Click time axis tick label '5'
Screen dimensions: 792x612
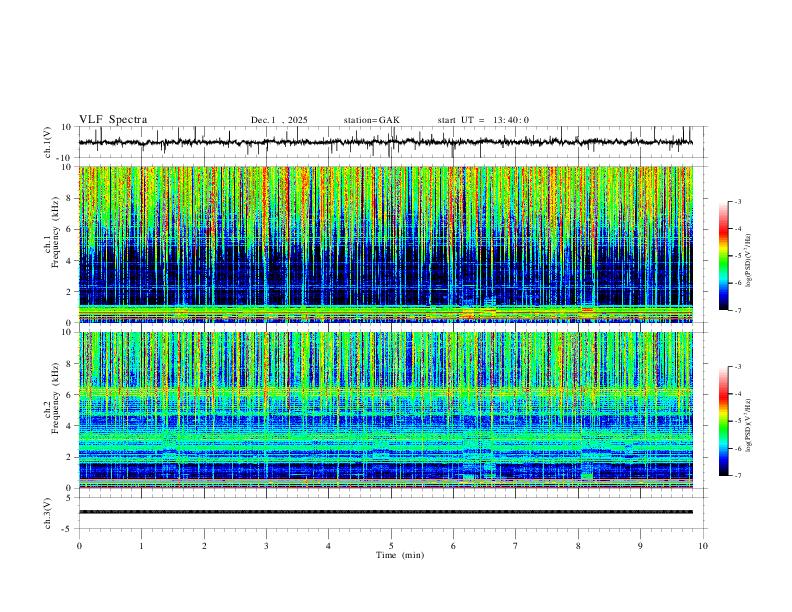tap(391, 546)
